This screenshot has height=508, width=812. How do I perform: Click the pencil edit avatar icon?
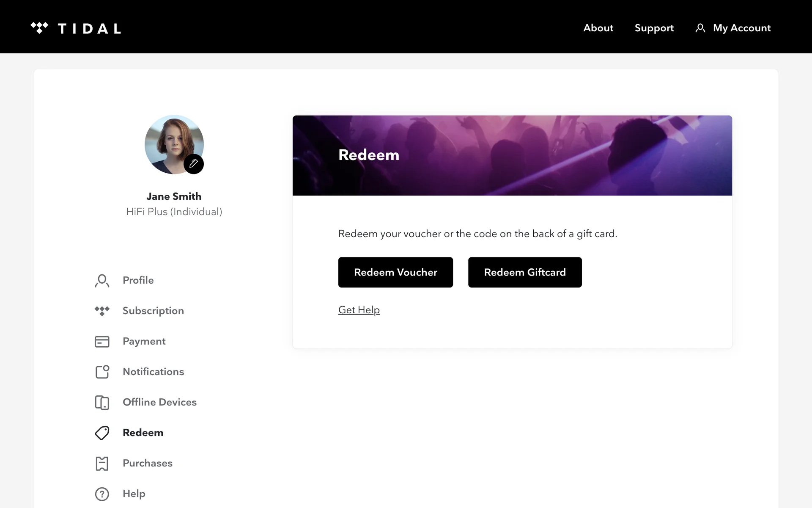(x=194, y=164)
